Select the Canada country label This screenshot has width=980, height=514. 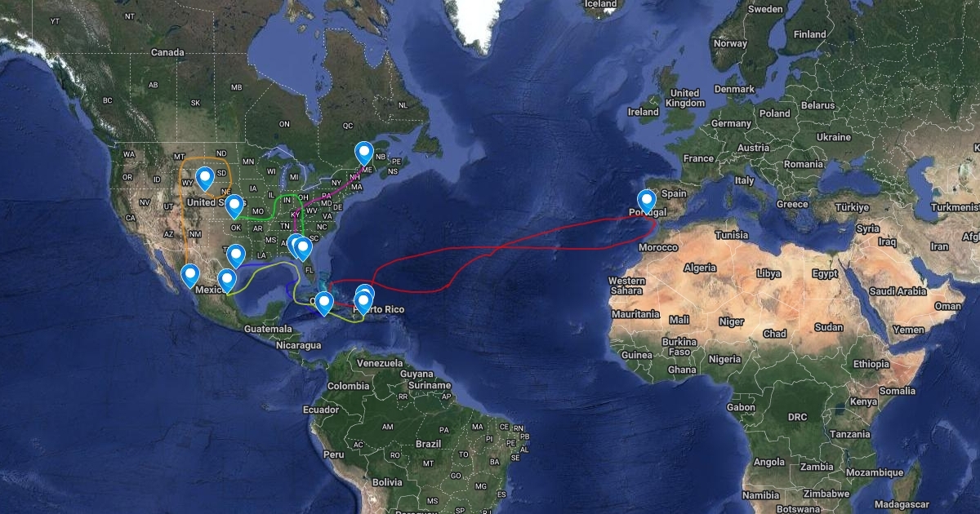coord(168,52)
